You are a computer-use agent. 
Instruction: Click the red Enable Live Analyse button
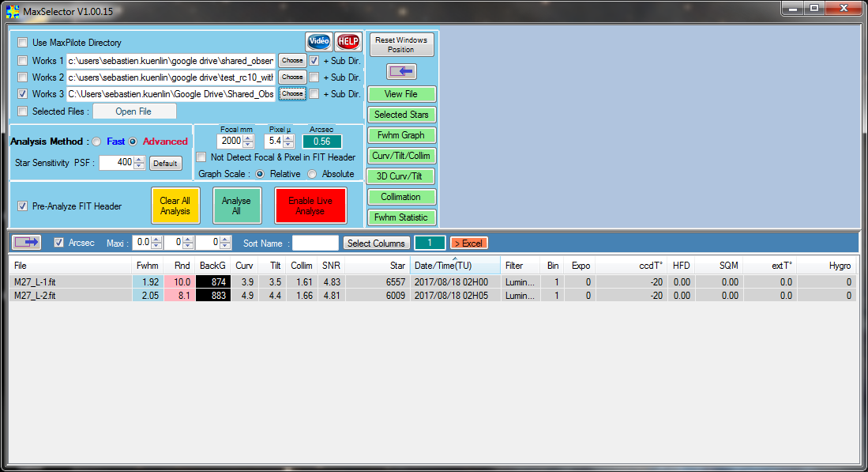click(x=310, y=206)
